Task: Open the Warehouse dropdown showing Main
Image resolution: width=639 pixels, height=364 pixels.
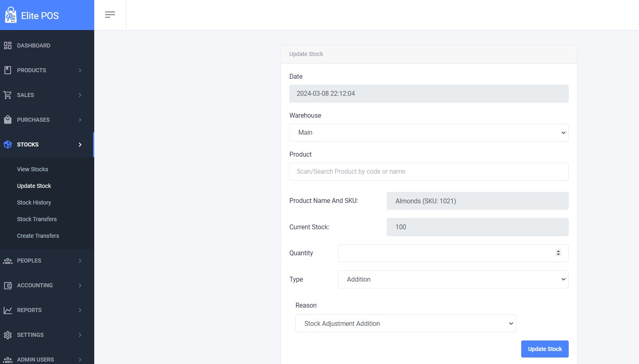Action: (429, 133)
